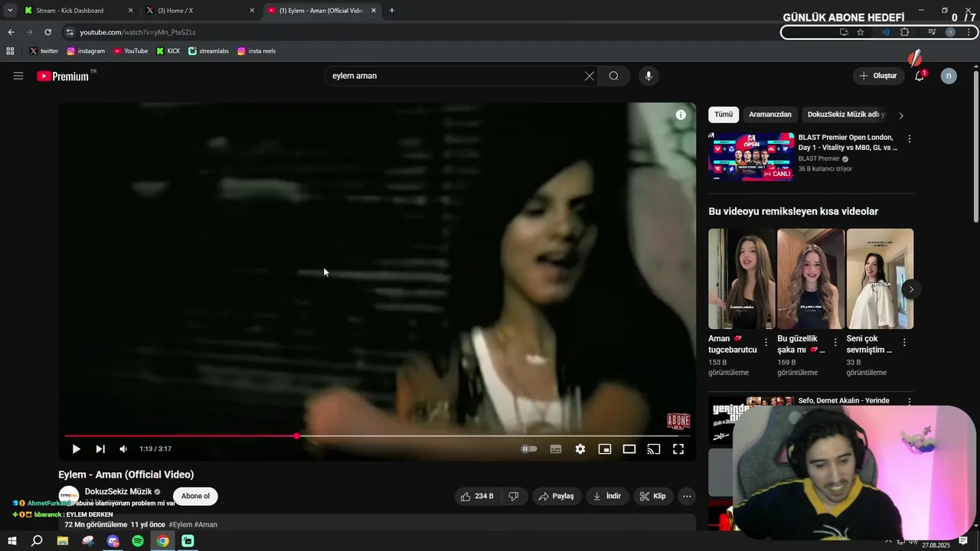Toggle subtitles/captions in player
This screenshot has width=980, height=551.
pyautogui.click(x=556, y=449)
